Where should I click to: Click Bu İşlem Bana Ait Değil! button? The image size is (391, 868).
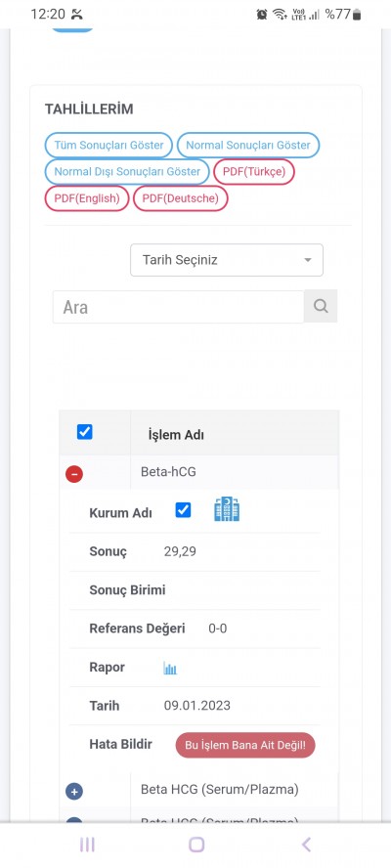pyautogui.click(x=245, y=745)
